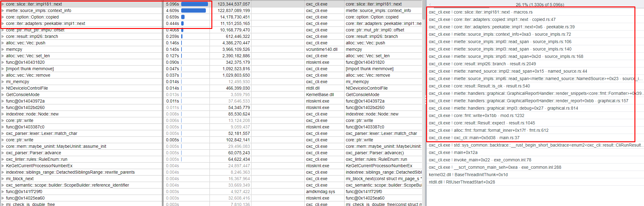This screenshot has height=206, width=644.
Task: Select the 4.609s CPU time cell
Action: [173, 10]
